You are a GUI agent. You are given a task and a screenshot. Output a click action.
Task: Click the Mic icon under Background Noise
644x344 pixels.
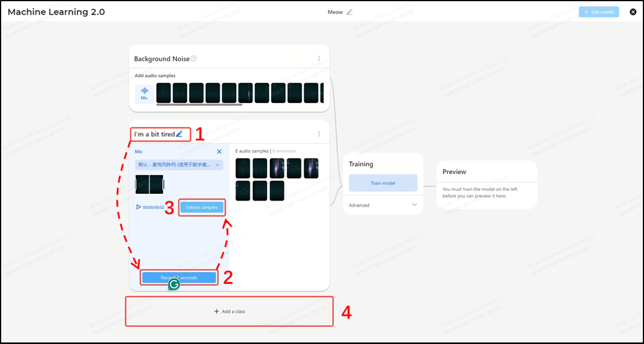(x=144, y=94)
